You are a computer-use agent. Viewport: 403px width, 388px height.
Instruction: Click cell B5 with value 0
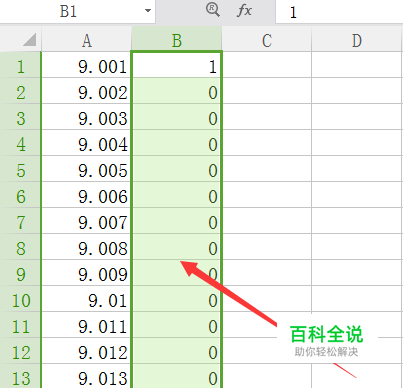click(x=177, y=169)
